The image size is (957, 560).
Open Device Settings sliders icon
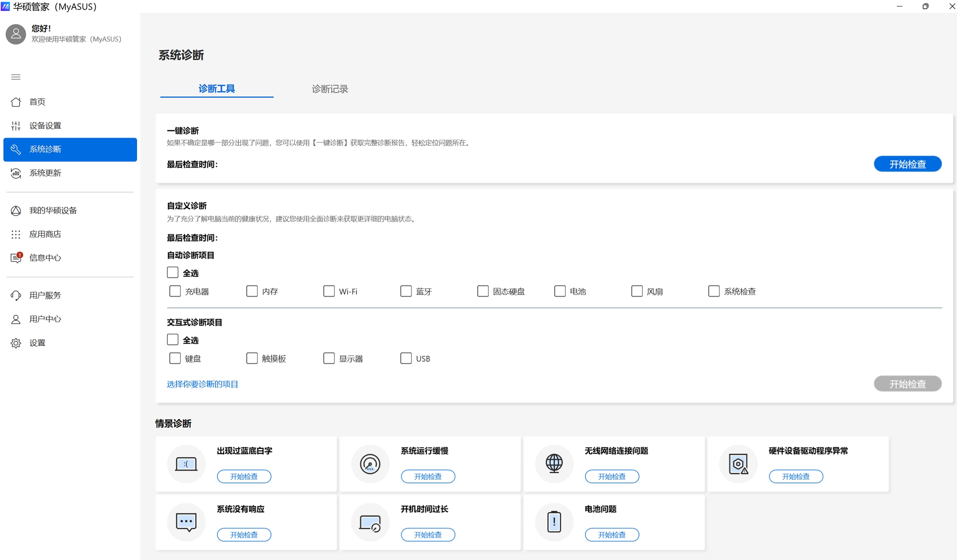pyautogui.click(x=16, y=126)
